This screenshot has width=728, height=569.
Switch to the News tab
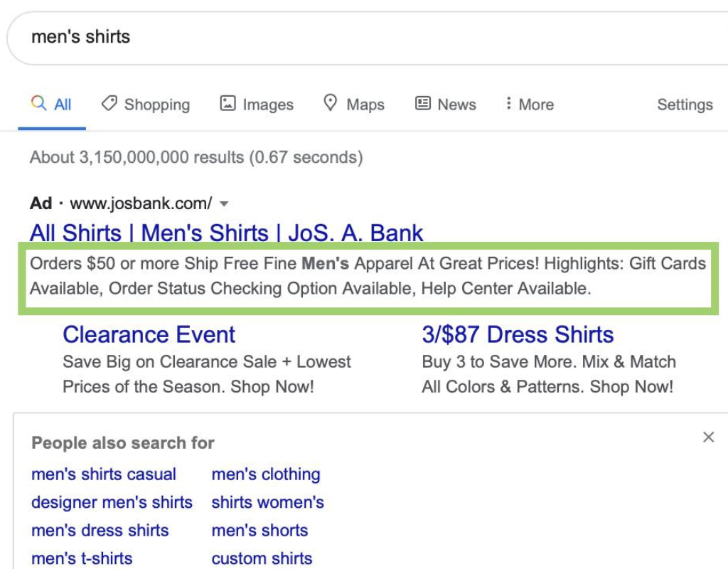446,105
